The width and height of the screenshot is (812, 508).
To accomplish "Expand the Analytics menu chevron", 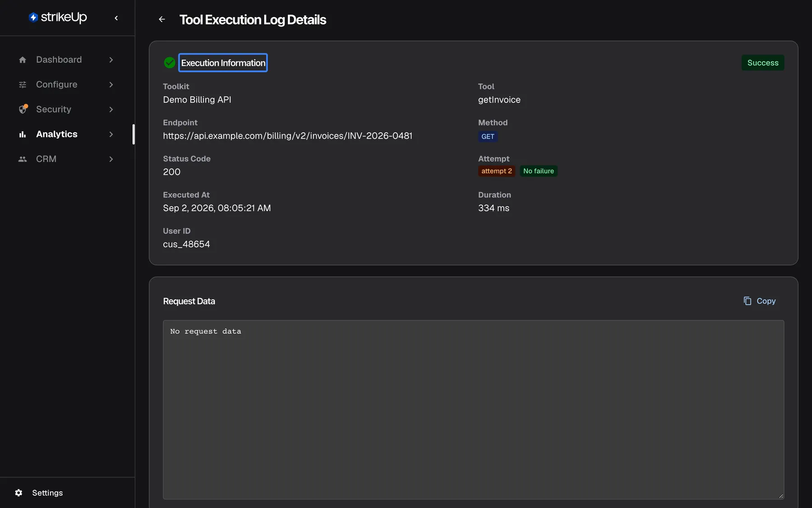I will coord(111,134).
